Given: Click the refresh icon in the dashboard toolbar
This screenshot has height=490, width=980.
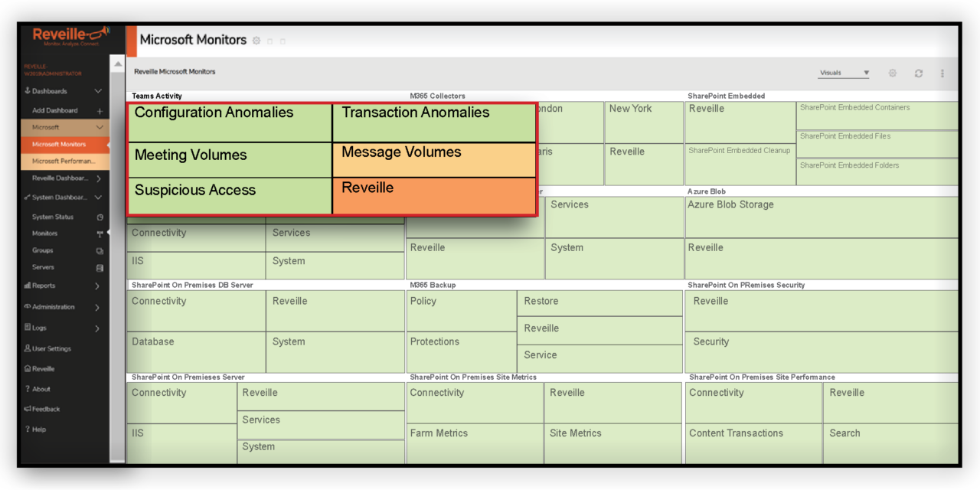Looking at the screenshot, I should click(918, 73).
